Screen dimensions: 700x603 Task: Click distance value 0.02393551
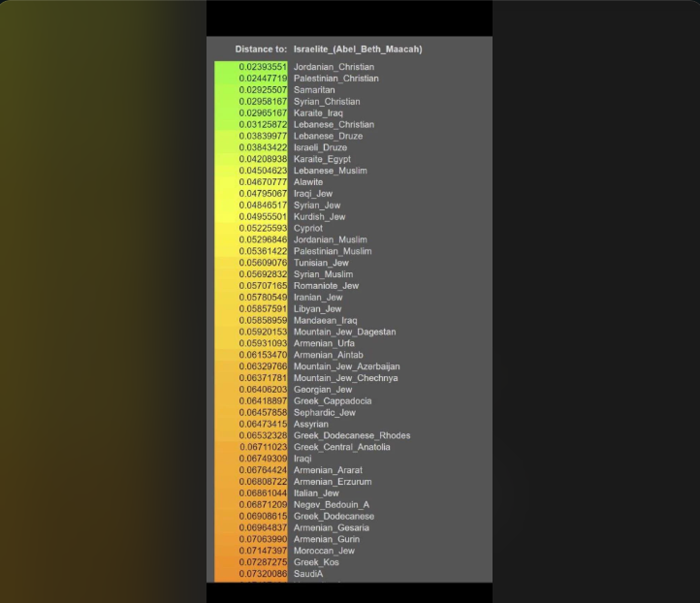click(x=263, y=67)
